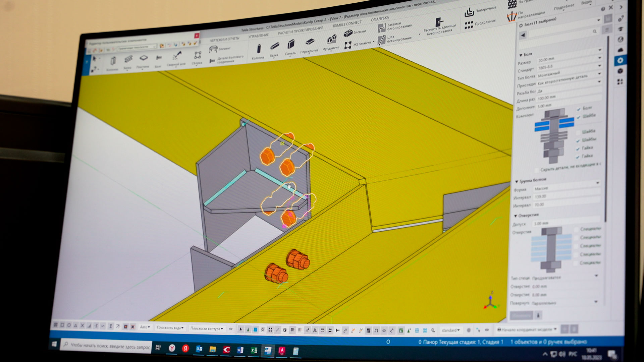The height and width of the screenshot is (362, 644).
Task: Collapse the Болт section
Action: click(x=521, y=55)
